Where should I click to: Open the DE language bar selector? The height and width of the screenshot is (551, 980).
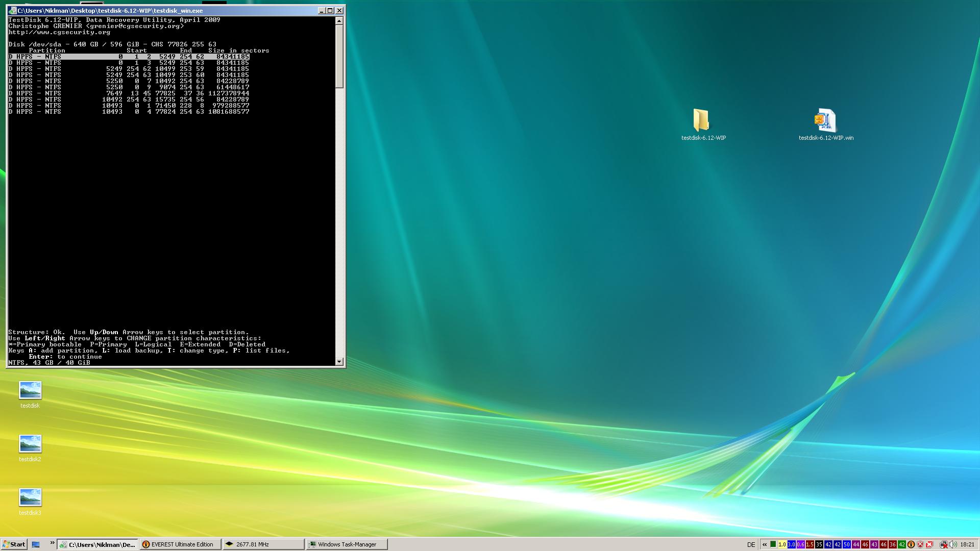click(x=751, y=544)
